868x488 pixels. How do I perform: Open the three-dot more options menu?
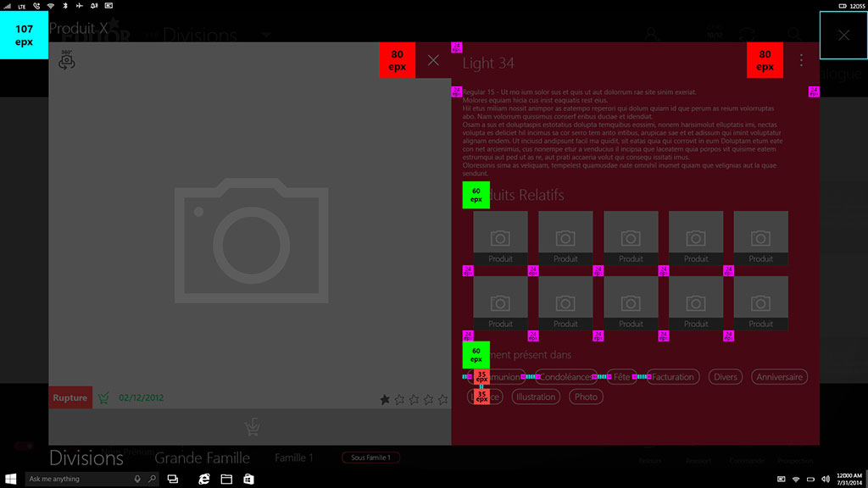801,60
